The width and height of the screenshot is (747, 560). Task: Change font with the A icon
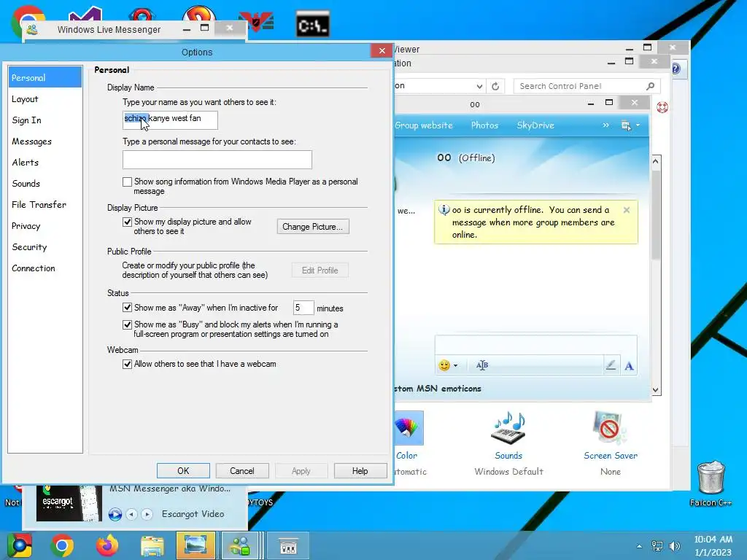click(x=629, y=366)
